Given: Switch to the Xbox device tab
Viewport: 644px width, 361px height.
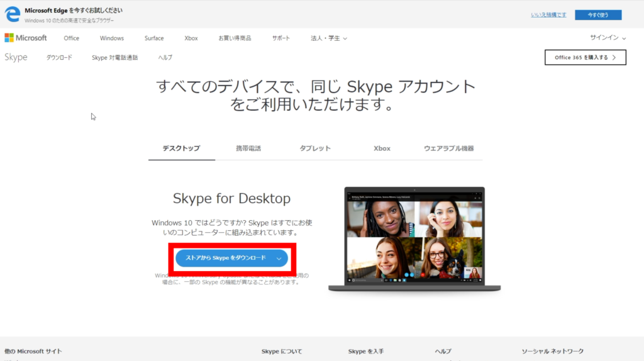Looking at the screenshot, I should tap(382, 148).
